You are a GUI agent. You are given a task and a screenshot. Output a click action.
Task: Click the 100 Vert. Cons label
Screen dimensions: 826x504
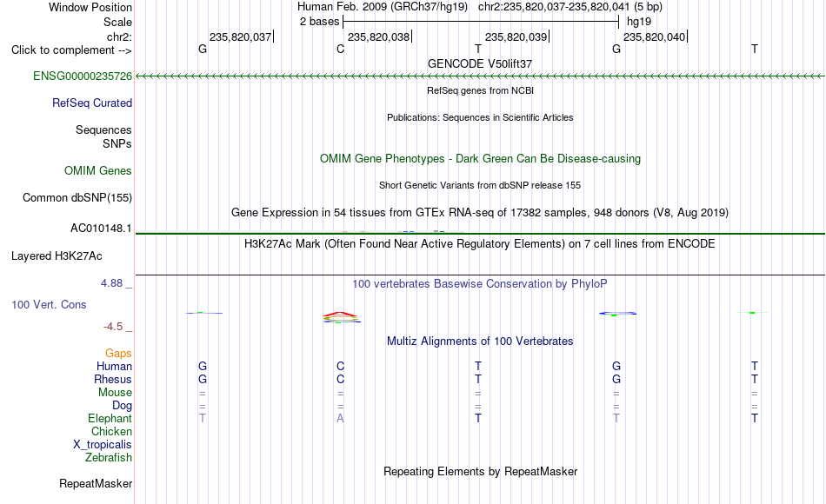tap(49, 304)
